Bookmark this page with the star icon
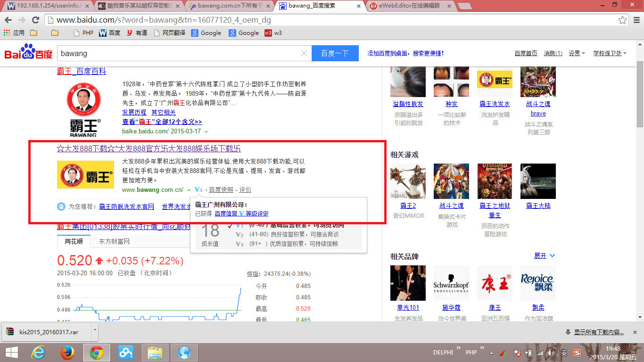 point(623,20)
